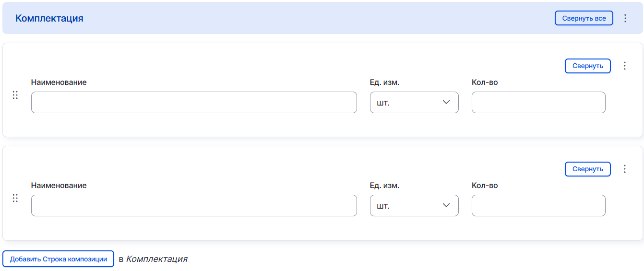The image size is (644, 271).
Task: Click the second row's drag handle
Action: coord(15,198)
